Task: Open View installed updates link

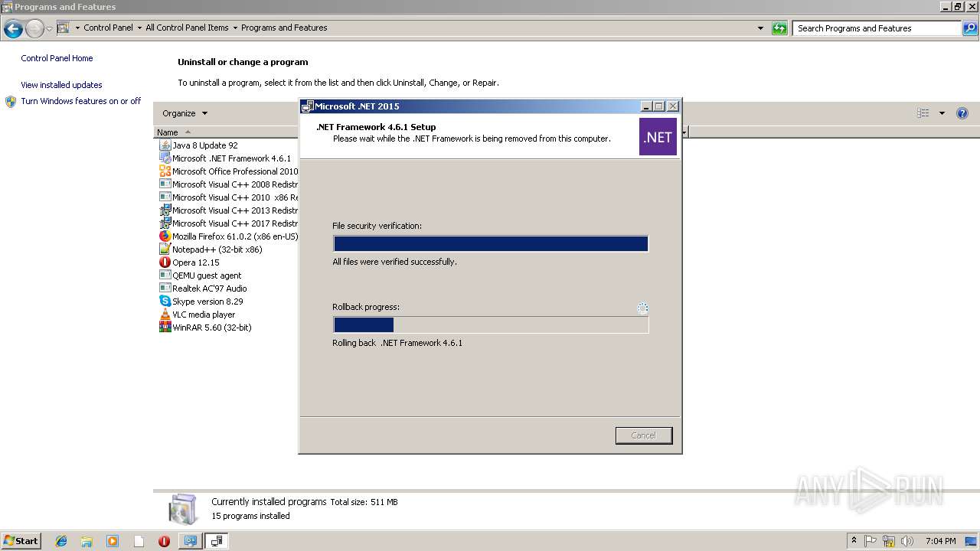Action: (x=61, y=85)
